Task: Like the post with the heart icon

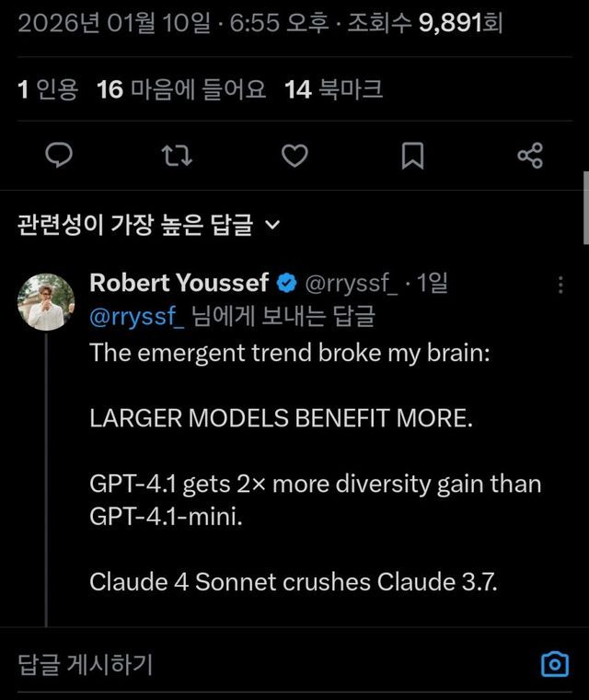Action: tap(294, 156)
